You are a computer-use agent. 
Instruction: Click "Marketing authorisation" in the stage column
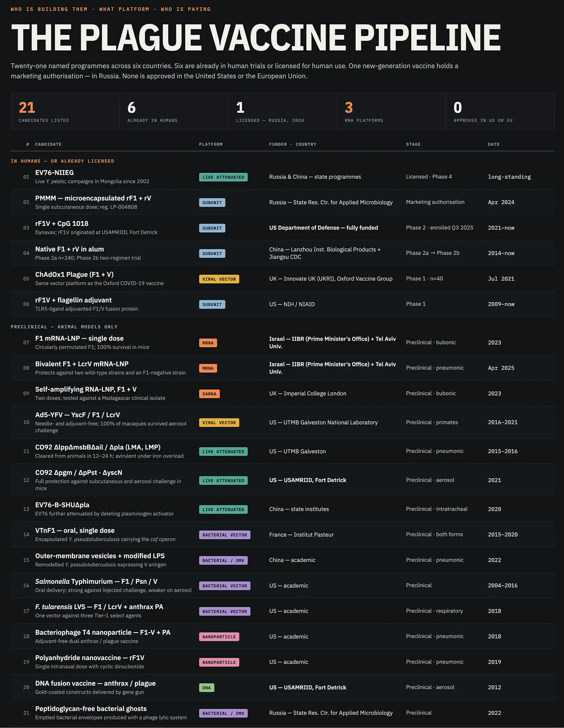435,202
